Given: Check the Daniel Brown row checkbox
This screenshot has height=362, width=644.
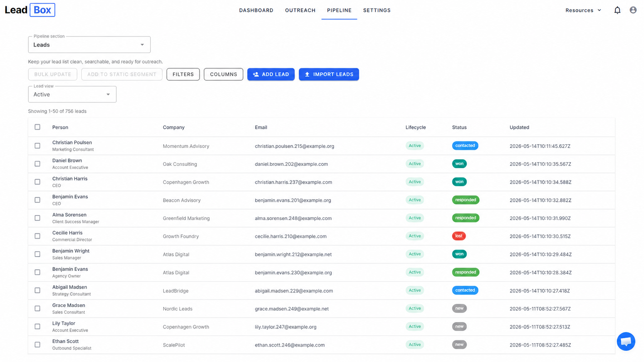Looking at the screenshot, I should [x=37, y=164].
